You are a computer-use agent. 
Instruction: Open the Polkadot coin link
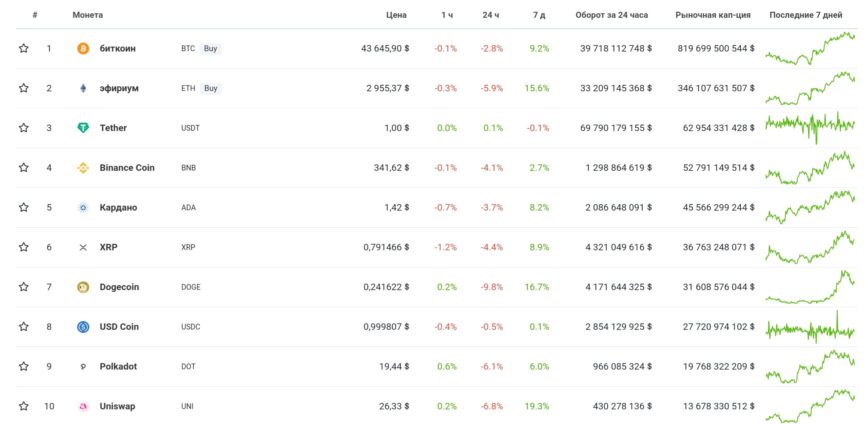point(118,367)
